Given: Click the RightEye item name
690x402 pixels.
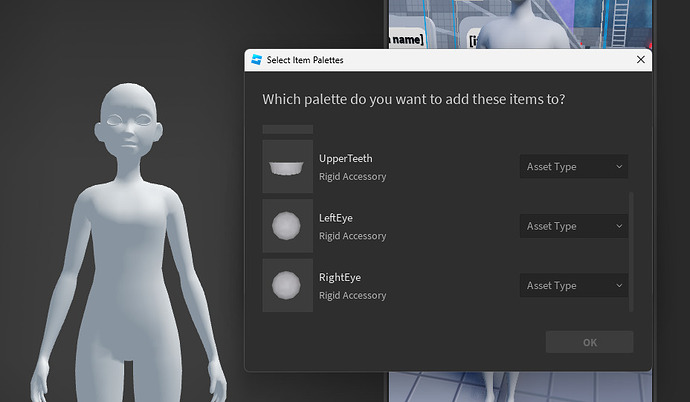Looking at the screenshot, I should pyautogui.click(x=340, y=278).
